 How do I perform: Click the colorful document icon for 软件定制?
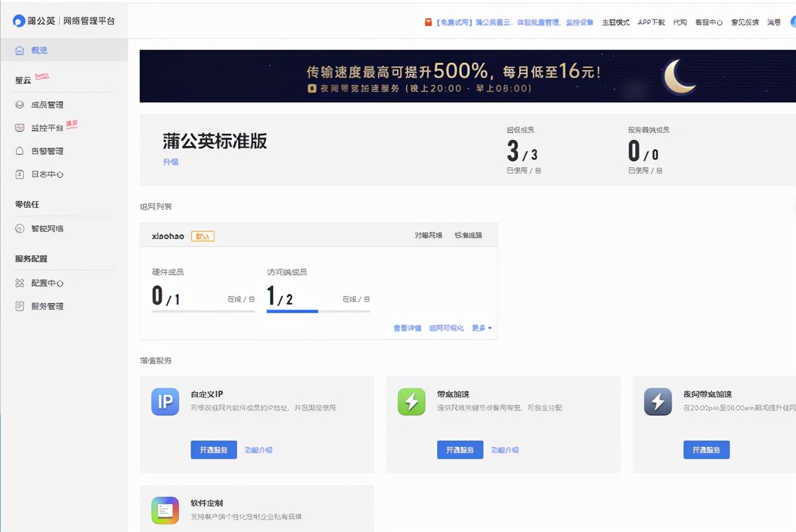(165, 508)
